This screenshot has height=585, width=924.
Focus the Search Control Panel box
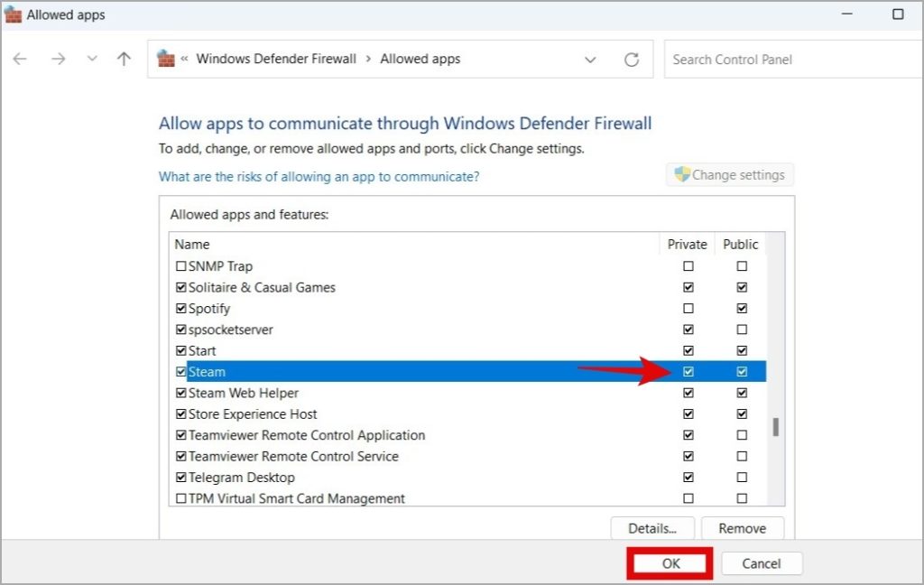click(794, 59)
